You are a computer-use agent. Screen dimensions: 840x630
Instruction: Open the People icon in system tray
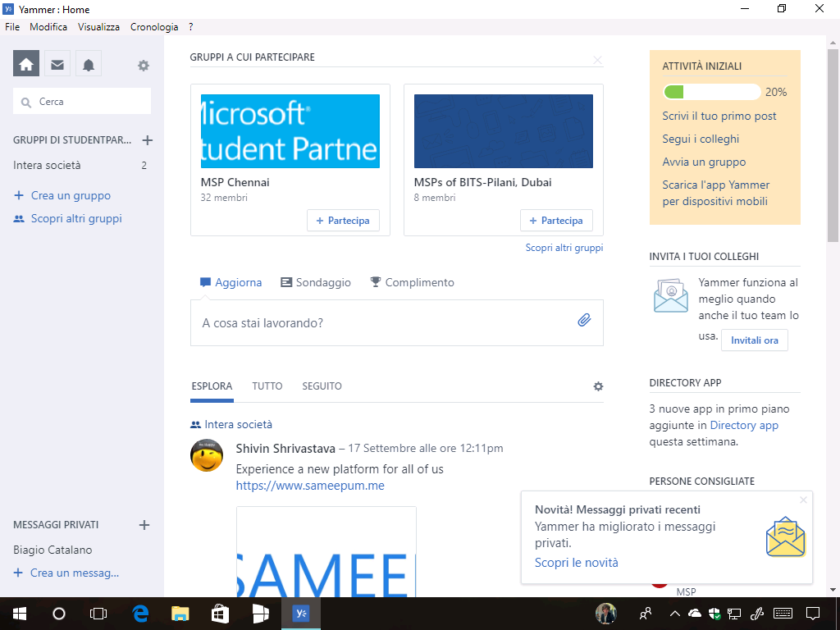tap(646, 614)
